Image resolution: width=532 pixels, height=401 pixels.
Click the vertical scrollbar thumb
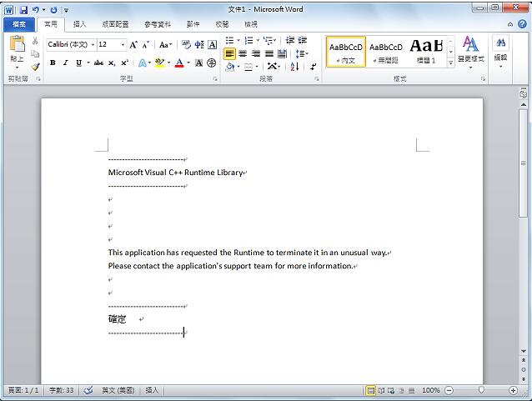pos(523,163)
